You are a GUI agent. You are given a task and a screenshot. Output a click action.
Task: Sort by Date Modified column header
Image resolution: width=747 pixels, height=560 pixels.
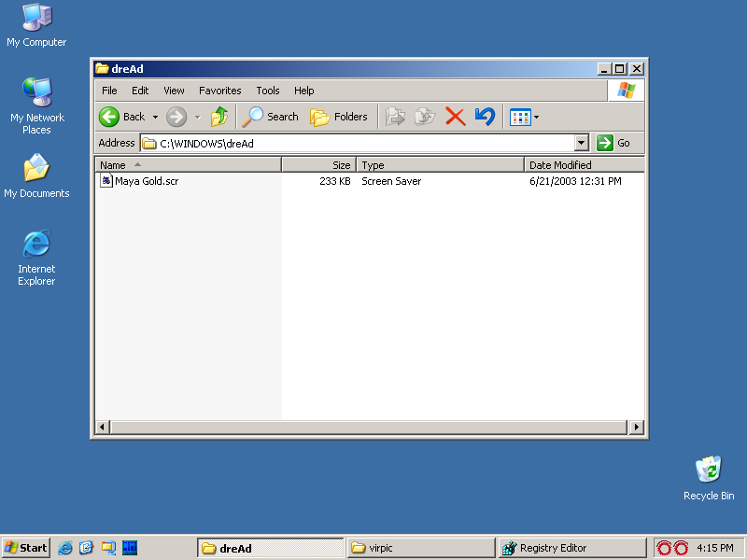point(585,165)
